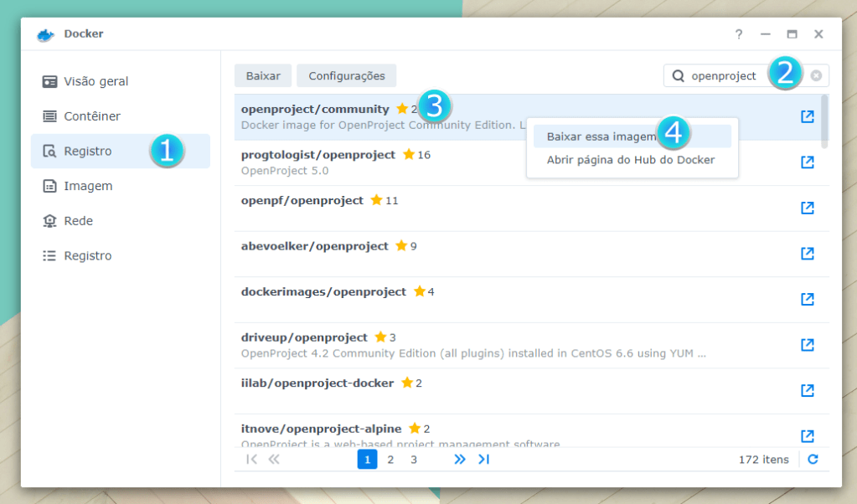Go to page 2 of results
The image size is (857, 504).
click(x=390, y=459)
